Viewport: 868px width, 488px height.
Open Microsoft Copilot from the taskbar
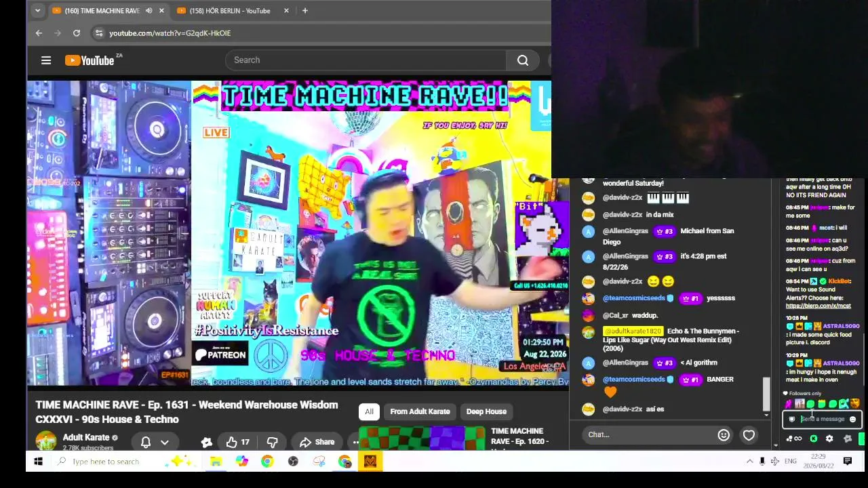click(x=241, y=462)
